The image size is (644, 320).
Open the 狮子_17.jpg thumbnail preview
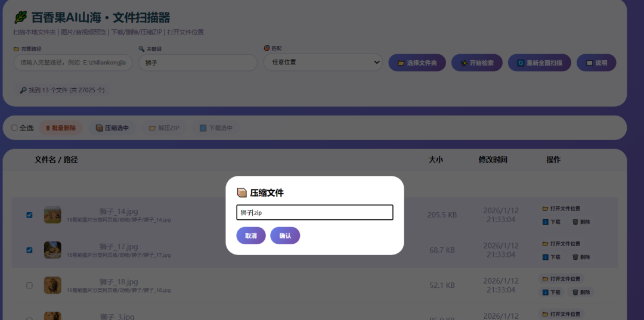[52, 250]
